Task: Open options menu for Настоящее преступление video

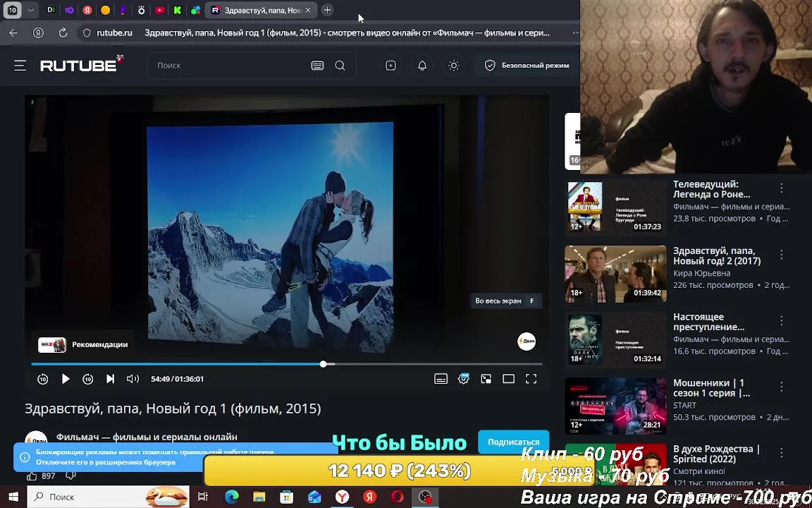Action: [x=782, y=321]
